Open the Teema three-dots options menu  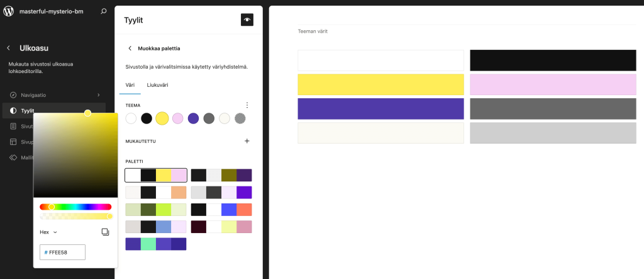(247, 105)
